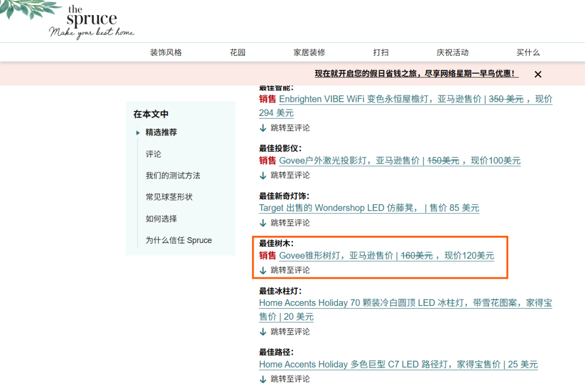Click the down arrow under Enbrighten VIBE listing
The width and height of the screenshot is (585, 392).
coord(263,127)
